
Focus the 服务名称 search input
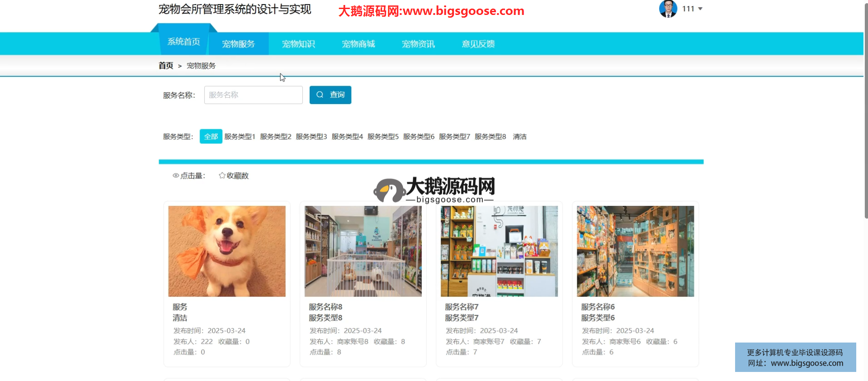[253, 95]
